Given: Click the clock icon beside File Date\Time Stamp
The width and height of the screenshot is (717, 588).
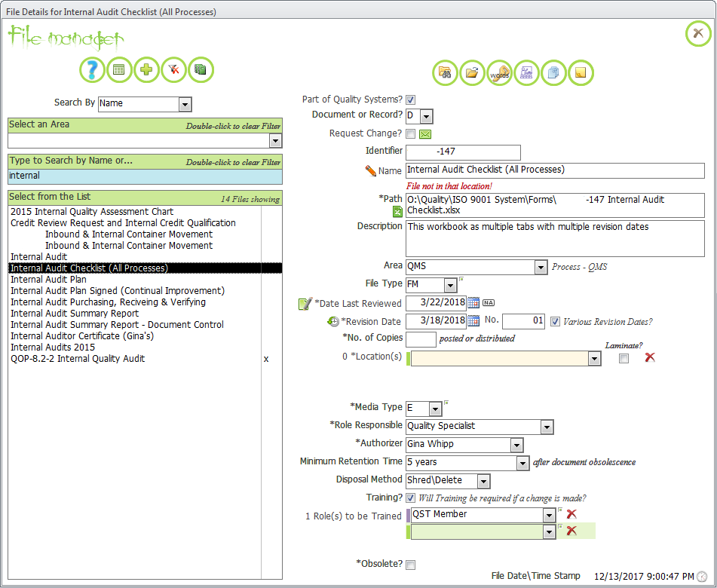Looking at the screenshot, I should point(701,577).
